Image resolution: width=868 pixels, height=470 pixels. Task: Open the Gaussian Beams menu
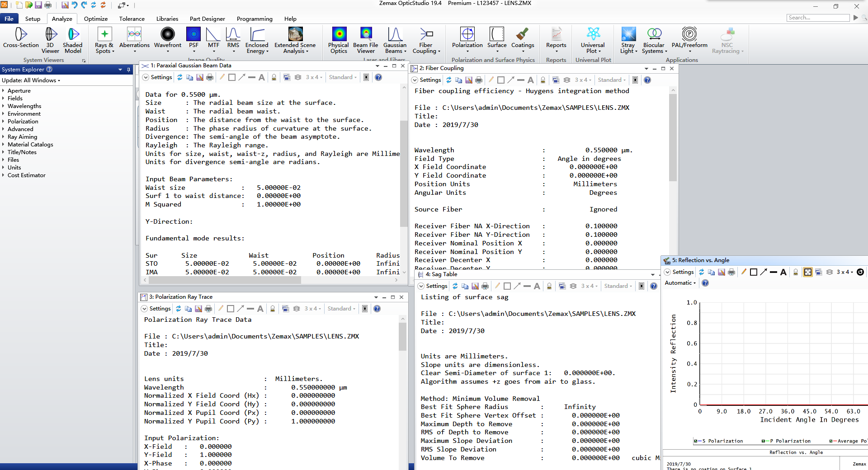point(395,40)
